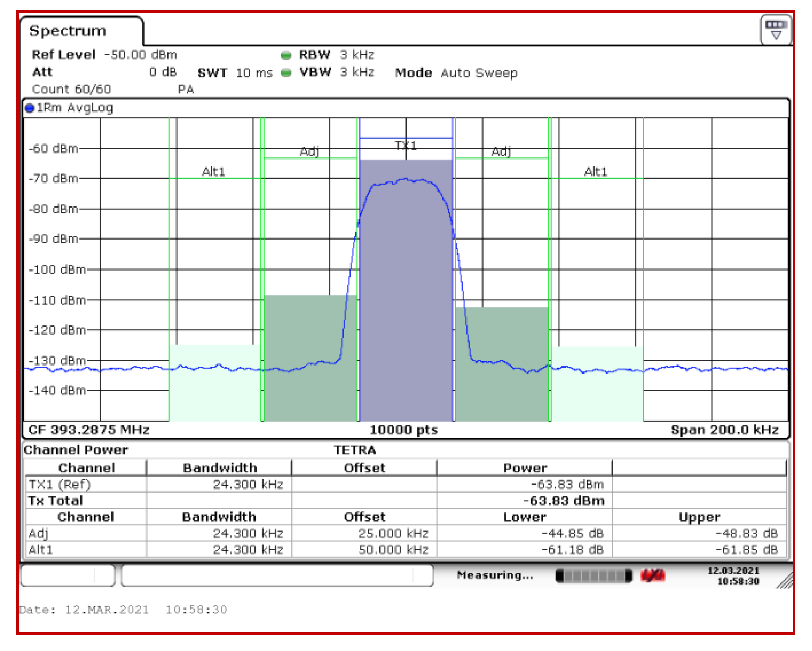Click the blue trace status dot beside 1Rm
The width and height of the screenshot is (812, 651).
tap(30, 108)
